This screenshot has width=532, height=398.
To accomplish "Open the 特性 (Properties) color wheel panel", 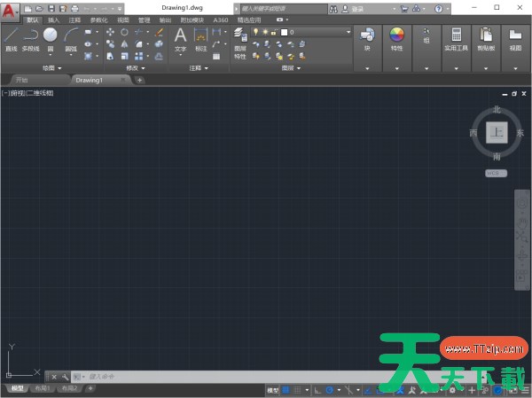I will [x=396, y=38].
